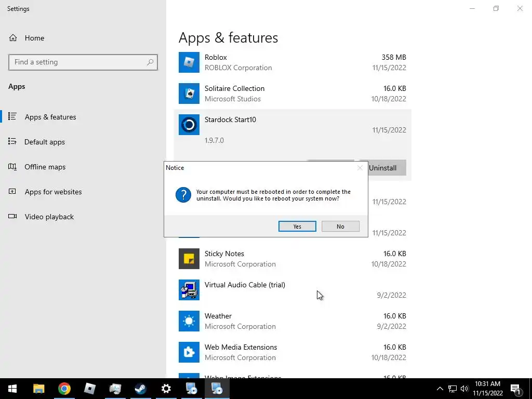Click the Default apps sidebar icon
The height and width of the screenshot is (399, 532).
point(12,141)
